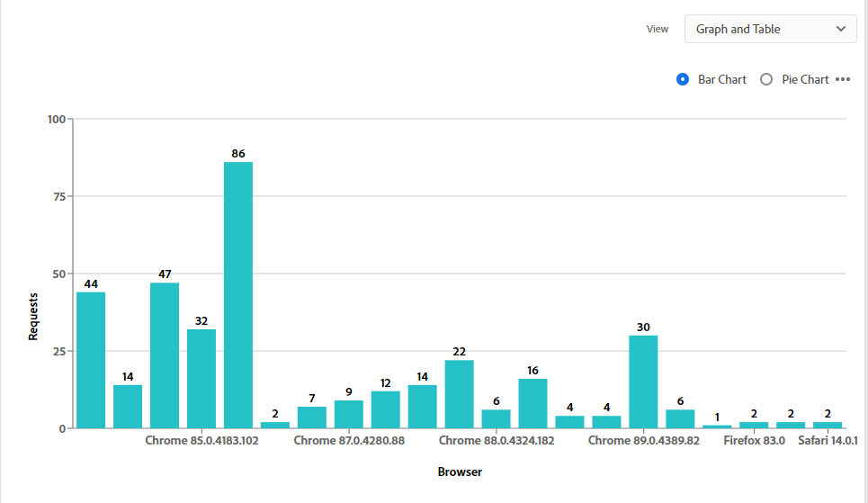Click the bar with value 22
Viewport: 868px width, 503px height.
click(460, 394)
